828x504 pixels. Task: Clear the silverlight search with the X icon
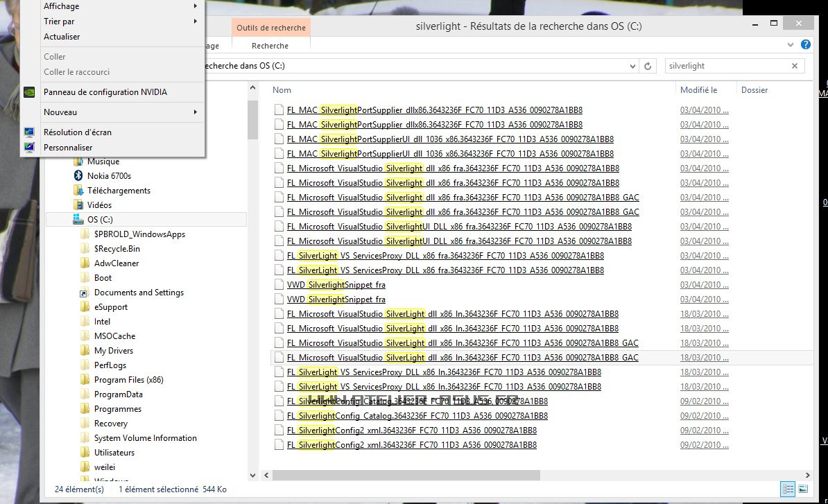tap(795, 66)
